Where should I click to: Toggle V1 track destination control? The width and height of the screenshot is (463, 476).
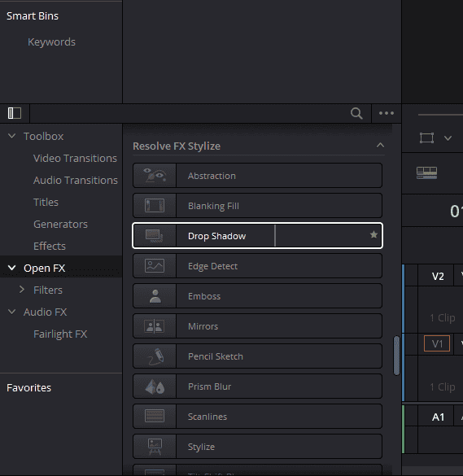(437, 343)
